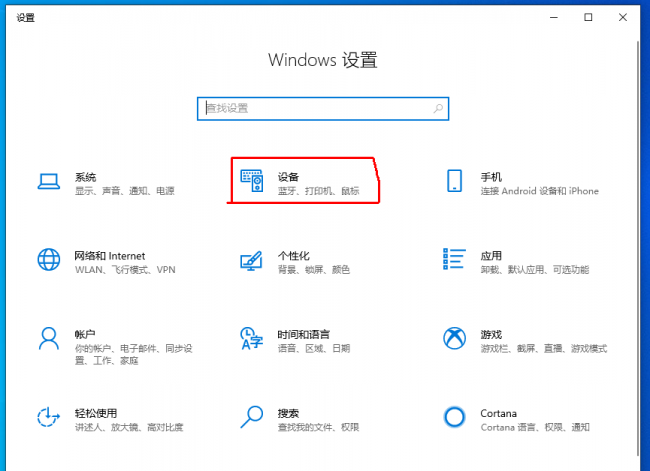Screen dimensions: 650x471
Task: Click the 设备 keyboard and speaker icon
Action: click(x=252, y=181)
